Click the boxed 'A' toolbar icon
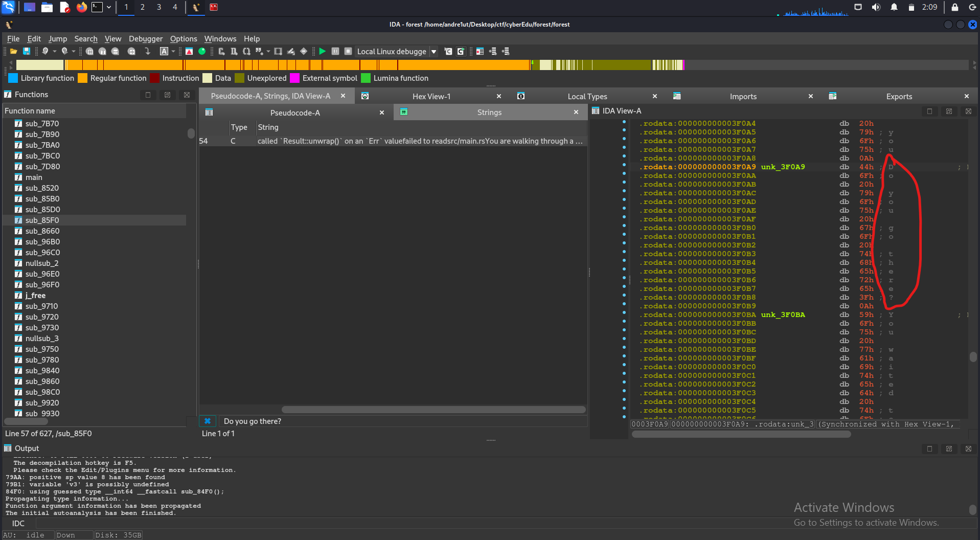The width and height of the screenshot is (980, 540). pos(164,51)
